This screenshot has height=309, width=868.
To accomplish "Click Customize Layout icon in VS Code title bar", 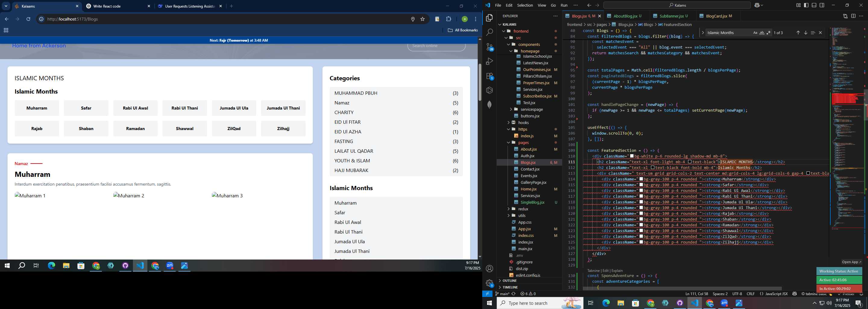I will click(x=798, y=5).
